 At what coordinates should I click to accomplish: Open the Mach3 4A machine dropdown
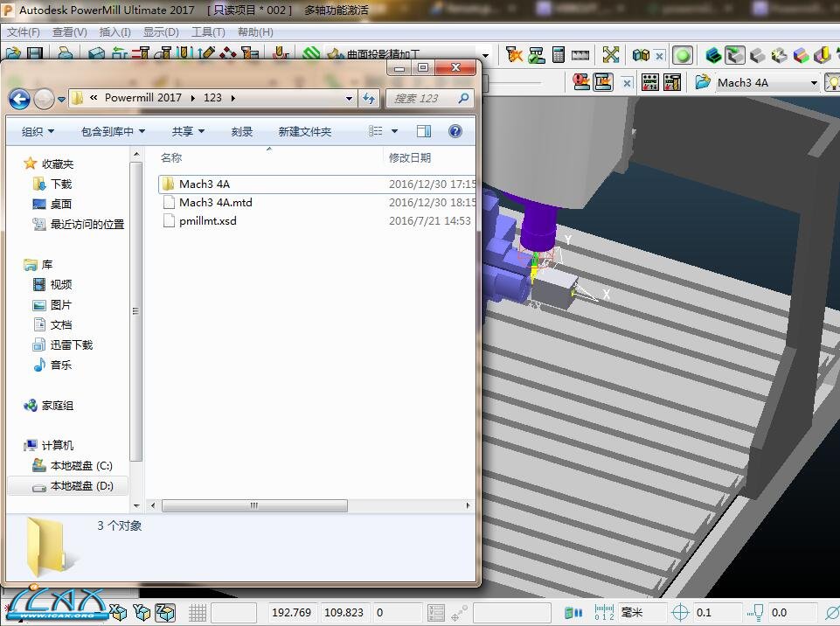coord(814,83)
